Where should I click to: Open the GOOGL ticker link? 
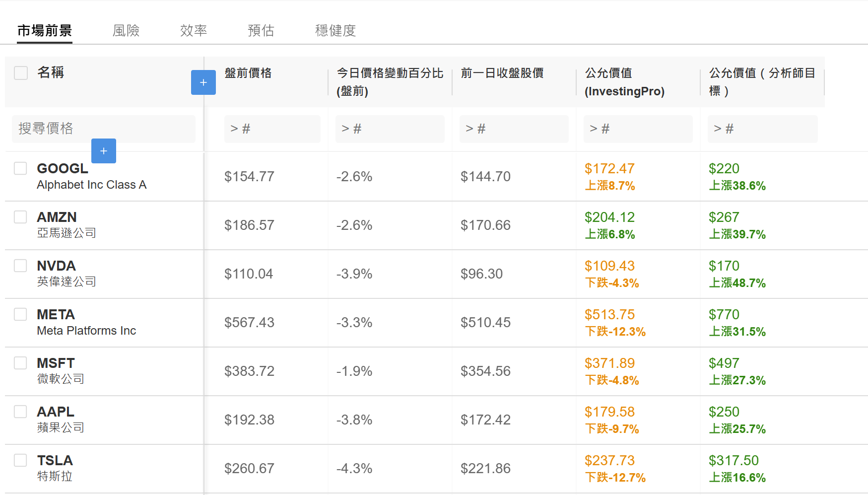(63, 168)
